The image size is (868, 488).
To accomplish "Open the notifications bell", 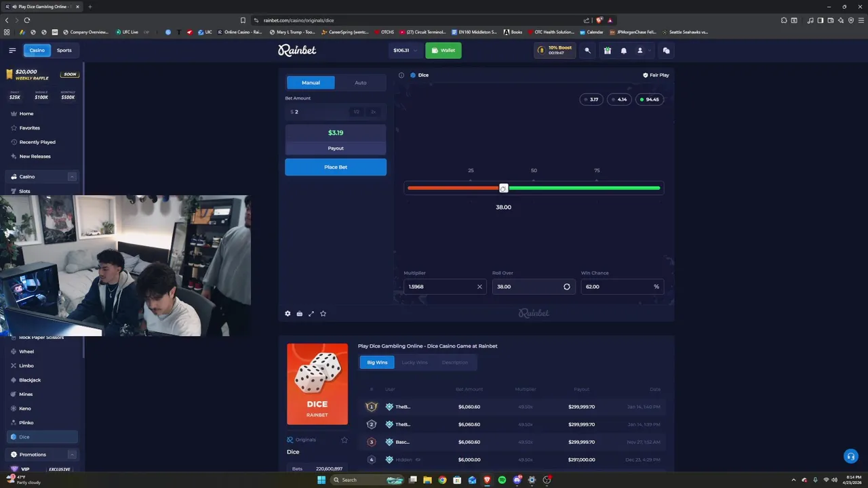I will point(624,50).
